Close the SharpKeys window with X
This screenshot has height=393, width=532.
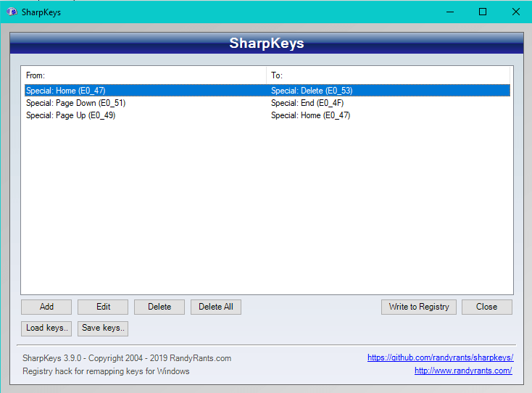tap(516, 12)
